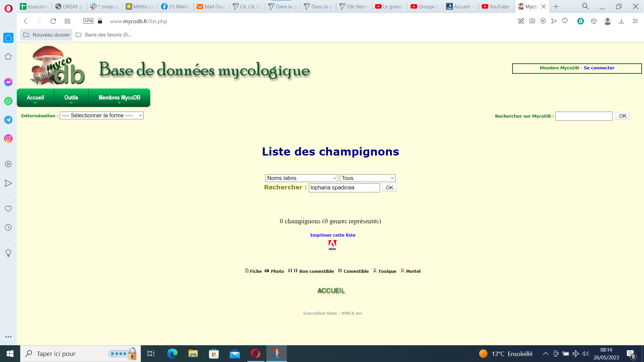Open WhatsApp in Opera sidebar
The height and width of the screenshot is (362, 644).
click(8, 101)
